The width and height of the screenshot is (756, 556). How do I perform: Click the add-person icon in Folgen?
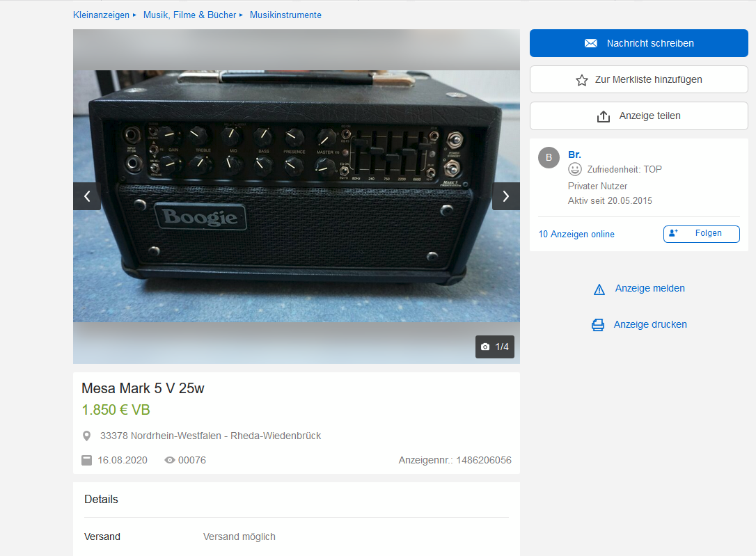[x=674, y=232]
